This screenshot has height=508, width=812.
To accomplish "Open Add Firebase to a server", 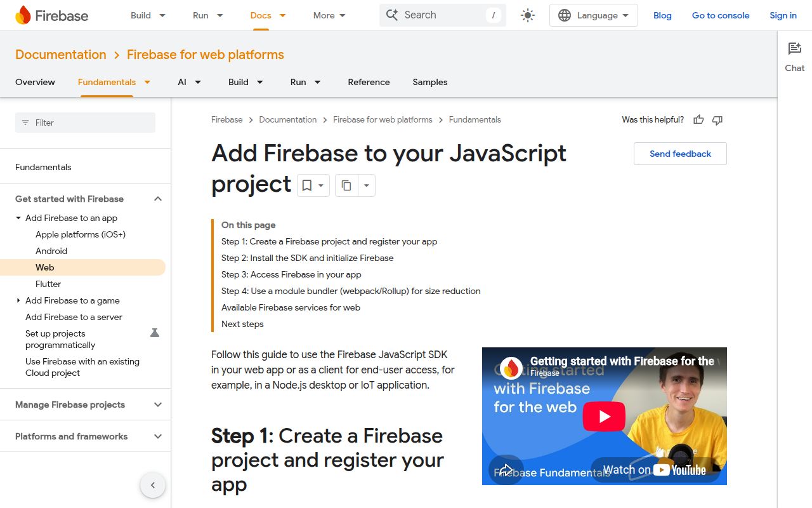I will coord(74,317).
